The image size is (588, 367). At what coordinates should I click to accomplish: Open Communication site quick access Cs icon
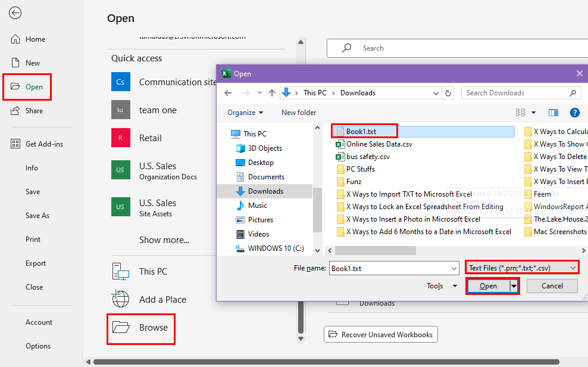coord(121,82)
